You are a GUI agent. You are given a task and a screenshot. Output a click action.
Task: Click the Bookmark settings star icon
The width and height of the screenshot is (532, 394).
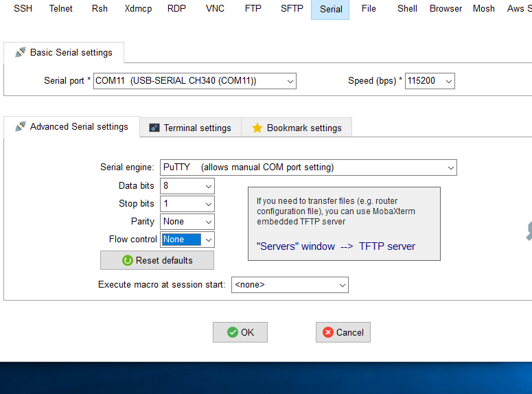(257, 128)
